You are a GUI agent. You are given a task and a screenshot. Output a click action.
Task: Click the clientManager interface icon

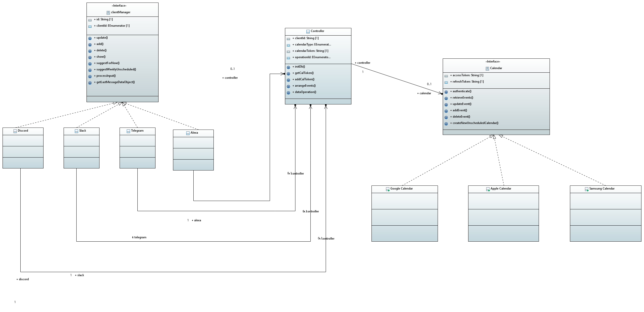point(108,12)
